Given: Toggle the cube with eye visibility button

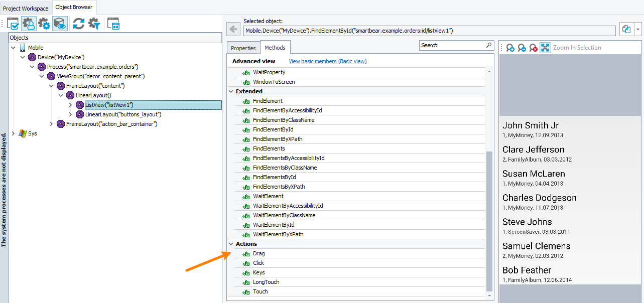Looking at the screenshot, I should (x=60, y=24).
